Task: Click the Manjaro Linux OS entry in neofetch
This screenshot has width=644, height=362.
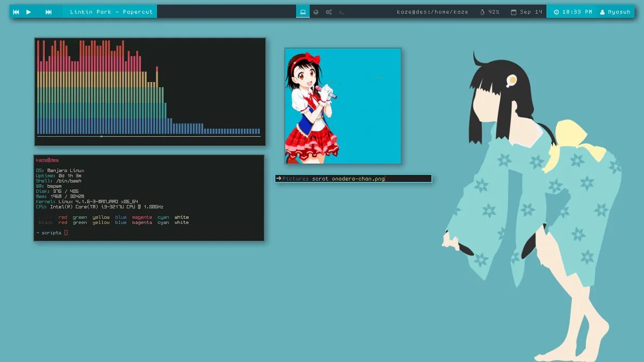Action: [59, 170]
